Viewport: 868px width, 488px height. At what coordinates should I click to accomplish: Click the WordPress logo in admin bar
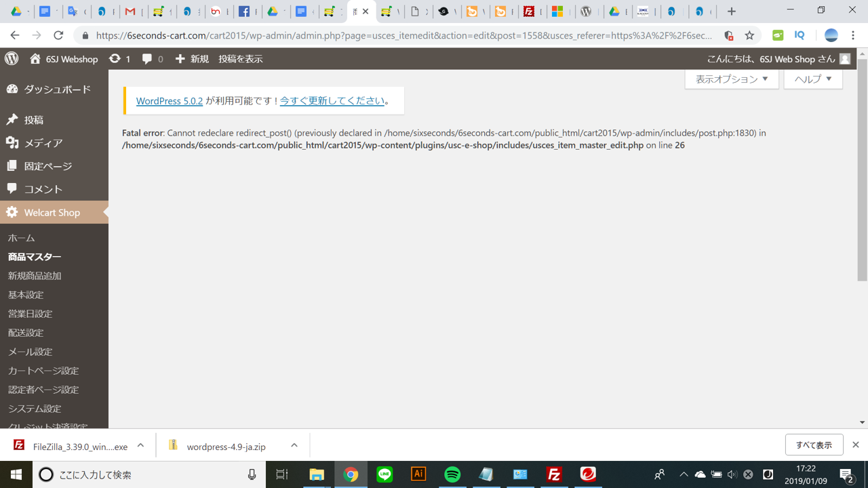(12, 59)
